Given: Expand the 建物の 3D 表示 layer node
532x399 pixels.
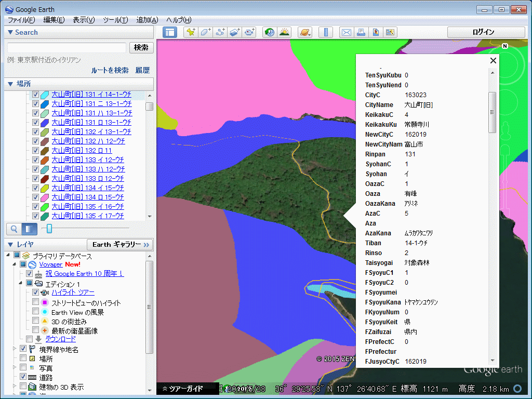Looking at the screenshot, I should pos(14,386).
